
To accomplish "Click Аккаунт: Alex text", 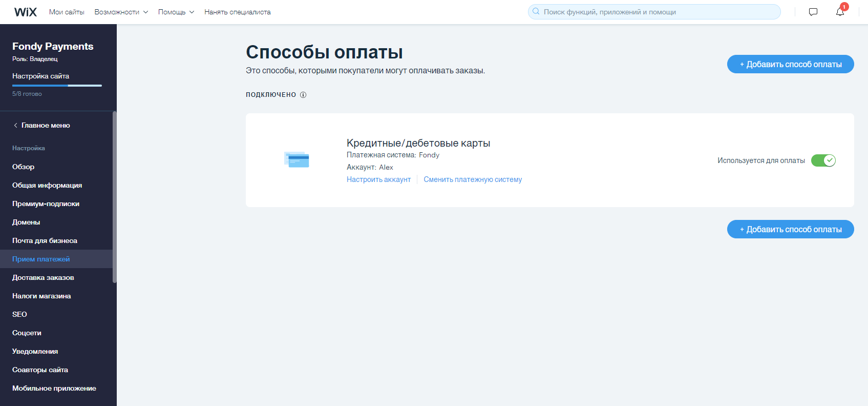I will (x=370, y=167).
